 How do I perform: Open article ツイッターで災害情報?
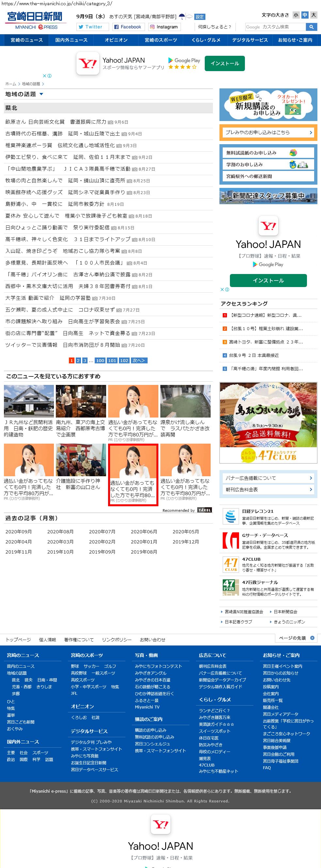click(x=62, y=345)
